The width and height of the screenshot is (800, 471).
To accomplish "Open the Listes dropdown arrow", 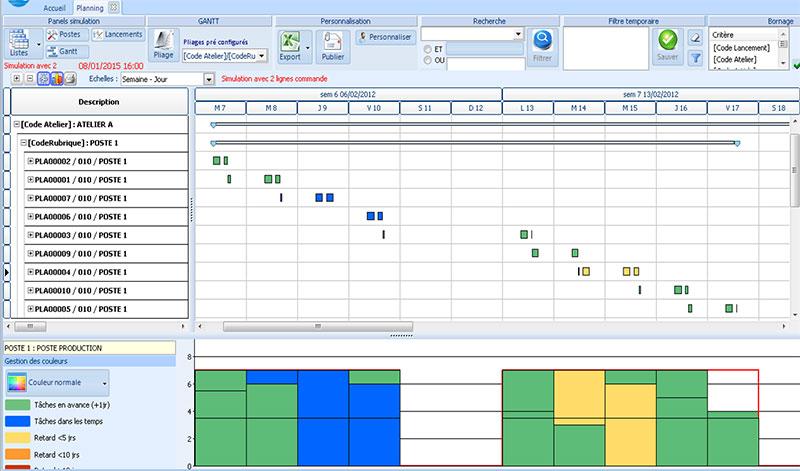I will 38,44.
